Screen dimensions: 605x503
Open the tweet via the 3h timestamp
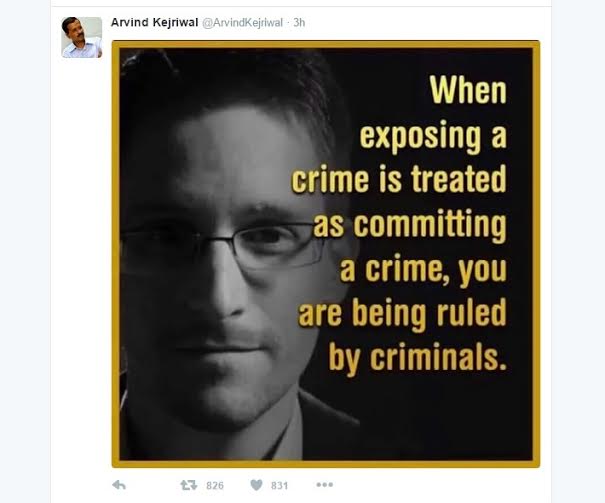click(299, 23)
